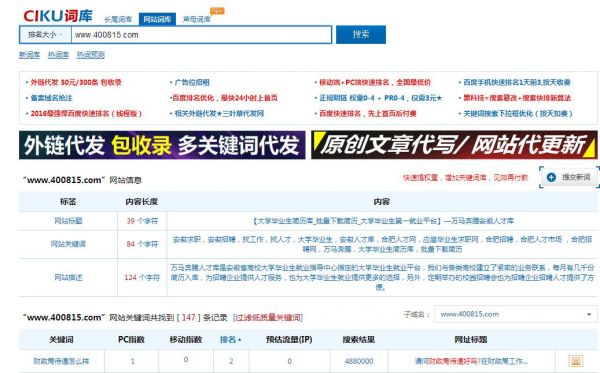Open ad link 广告位招租

pyautogui.click(x=192, y=82)
